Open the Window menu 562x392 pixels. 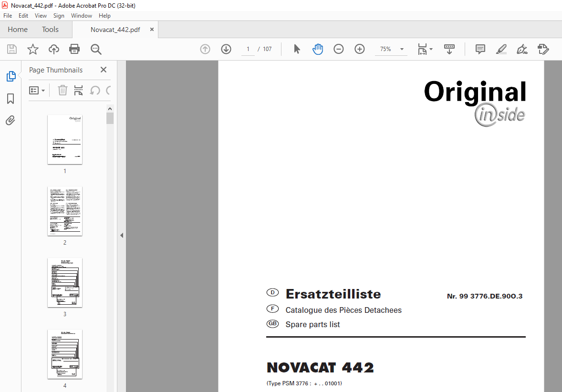(82, 16)
